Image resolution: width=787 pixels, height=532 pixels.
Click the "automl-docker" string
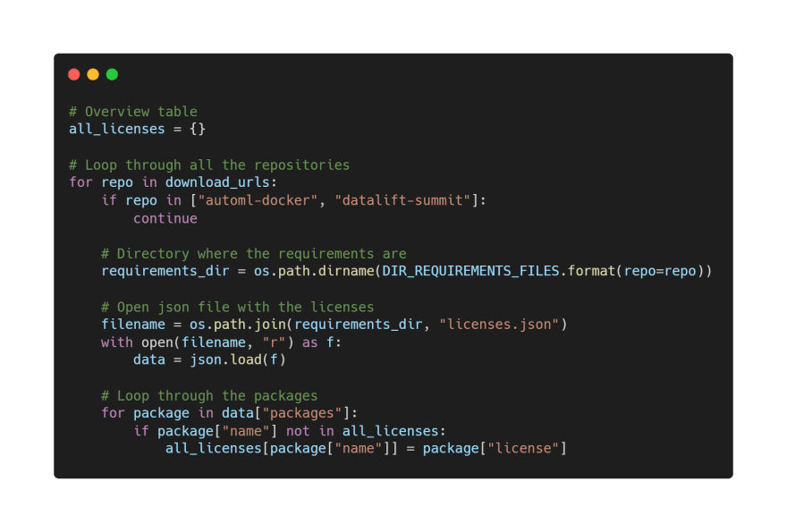click(258, 200)
